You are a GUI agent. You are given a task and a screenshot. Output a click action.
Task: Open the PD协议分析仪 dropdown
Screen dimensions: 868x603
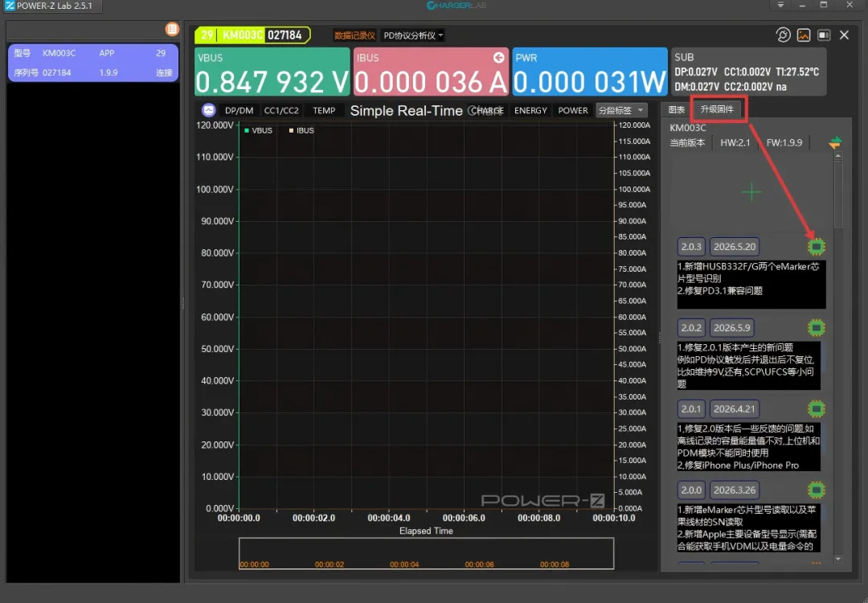414,35
